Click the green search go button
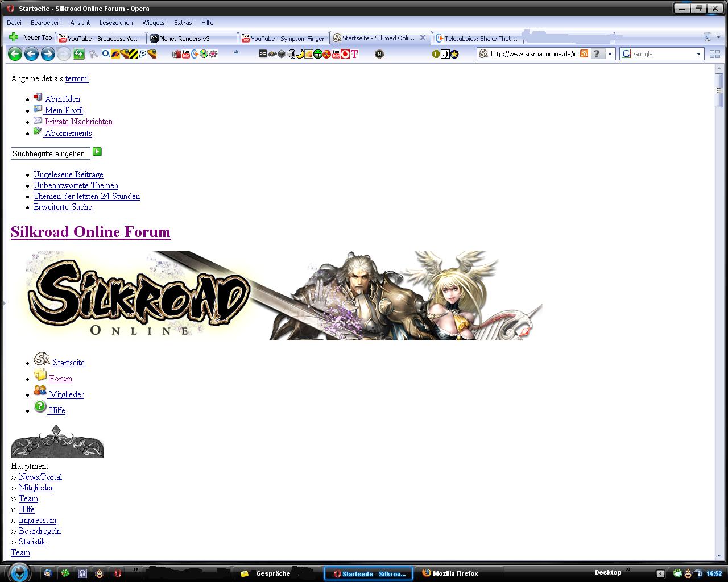The width and height of the screenshot is (728, 582). click(97, 152)
